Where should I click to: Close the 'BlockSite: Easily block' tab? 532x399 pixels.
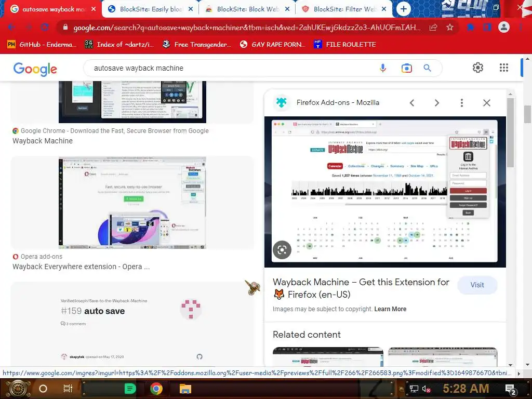pos(191,9)
